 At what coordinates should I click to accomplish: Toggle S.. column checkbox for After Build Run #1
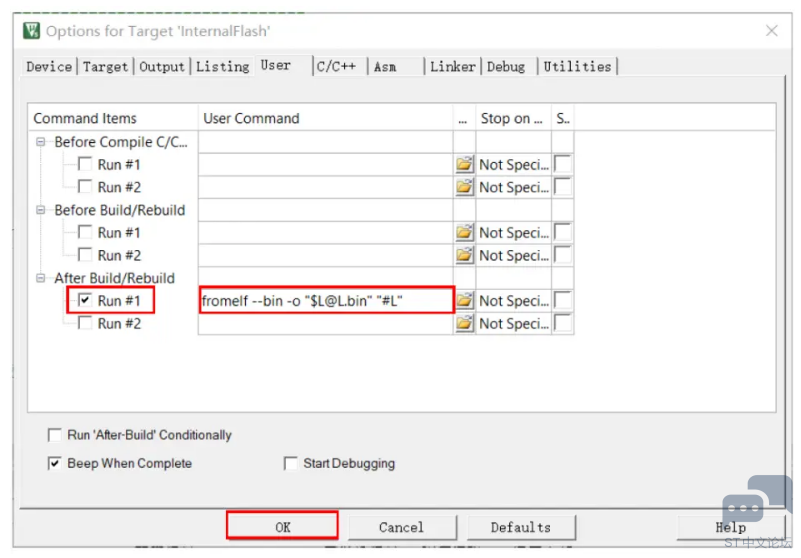pos(562,300)
